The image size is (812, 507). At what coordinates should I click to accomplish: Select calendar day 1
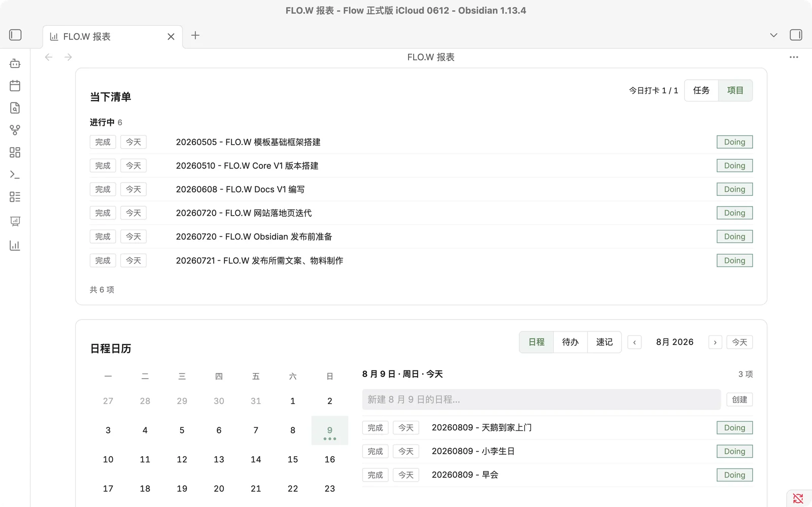pos(293,401)
